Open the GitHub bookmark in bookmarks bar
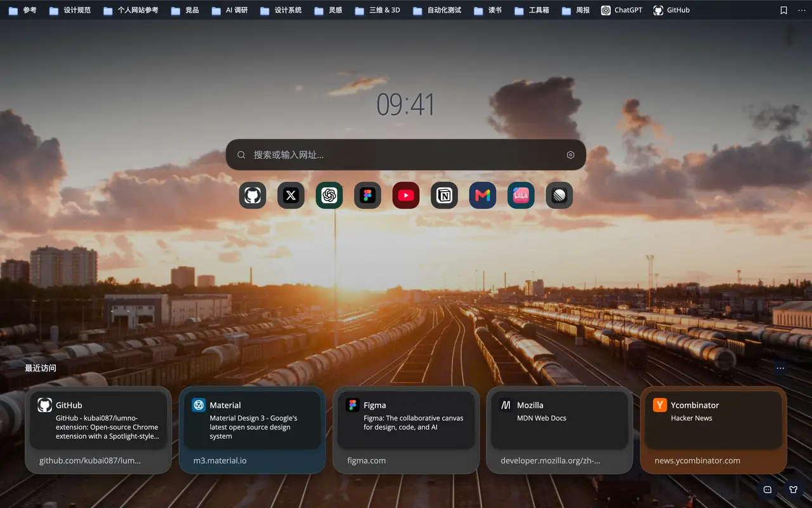This screenshot has width=812, height=508. [672, 10]
